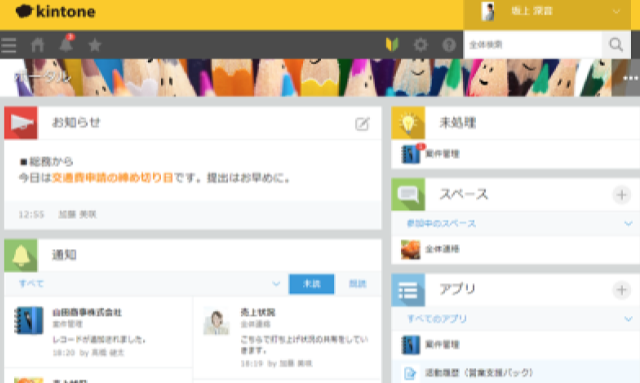Open the favorites star icon
This screenshot has width=640, height=383.
tap(95, 45)
